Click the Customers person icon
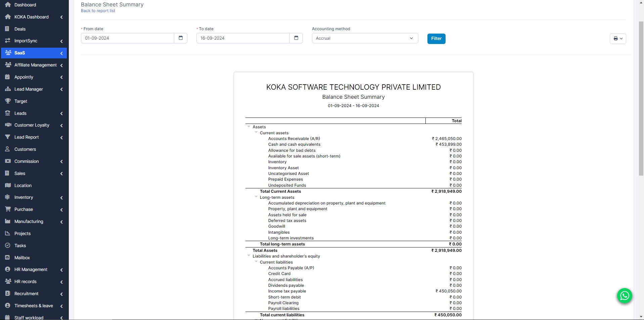The image size is (644, 320). click(x=7, y=149)
